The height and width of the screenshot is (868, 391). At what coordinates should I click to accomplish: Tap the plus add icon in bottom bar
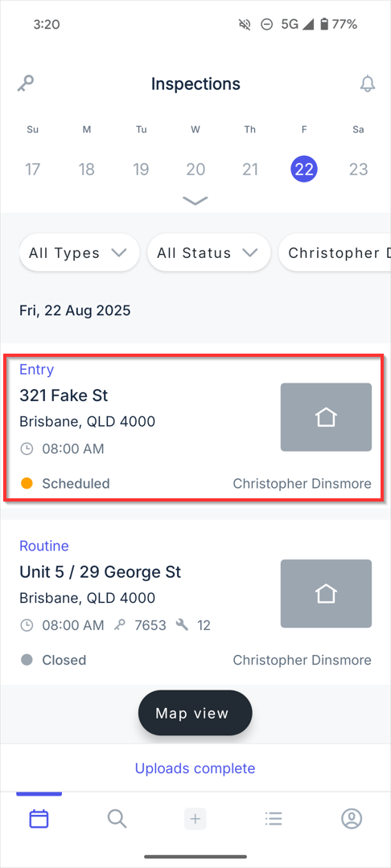(x=195, y=818)
